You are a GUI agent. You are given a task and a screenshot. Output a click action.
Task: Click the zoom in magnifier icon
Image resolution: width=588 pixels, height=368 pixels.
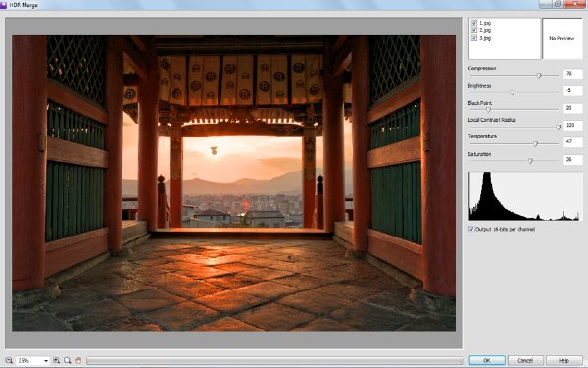point(56,360)
